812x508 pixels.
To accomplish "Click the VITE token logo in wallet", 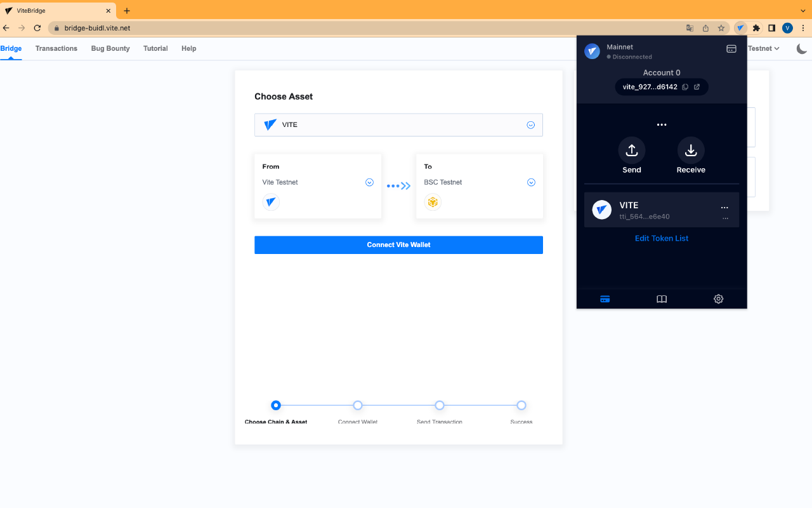I will tap(601, 210).
